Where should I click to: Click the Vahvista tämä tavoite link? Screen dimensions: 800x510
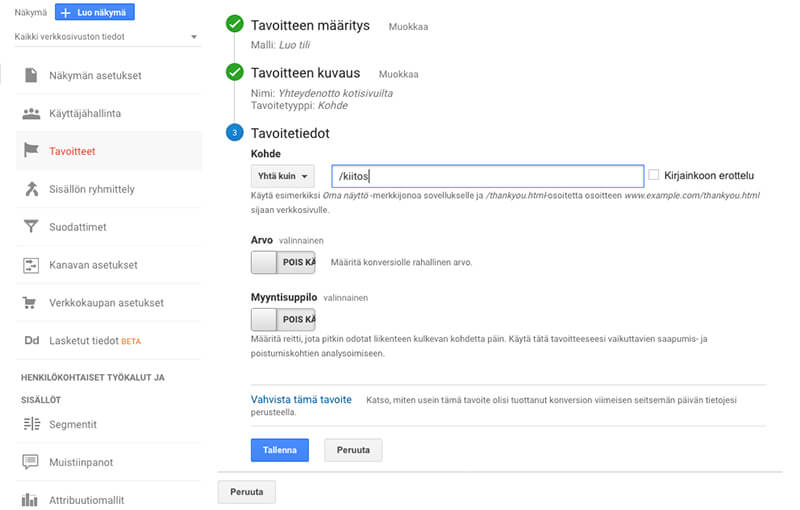click(x=301, y=400)
